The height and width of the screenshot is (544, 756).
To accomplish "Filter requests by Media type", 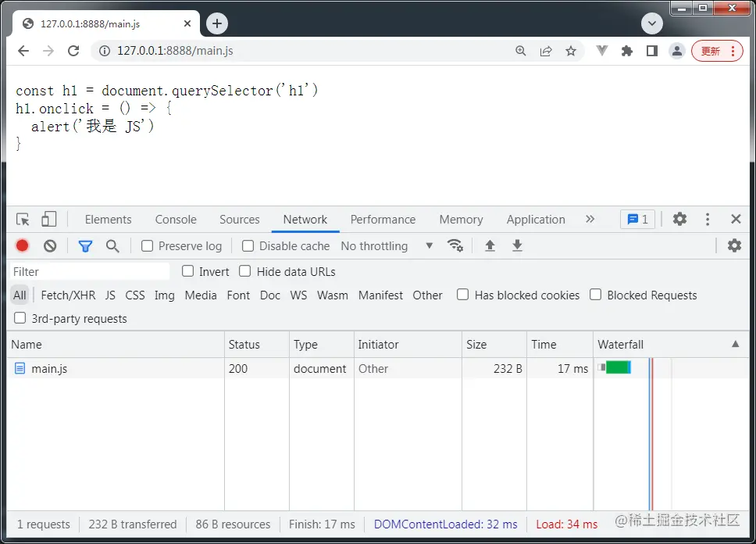I will coord(201,295).
